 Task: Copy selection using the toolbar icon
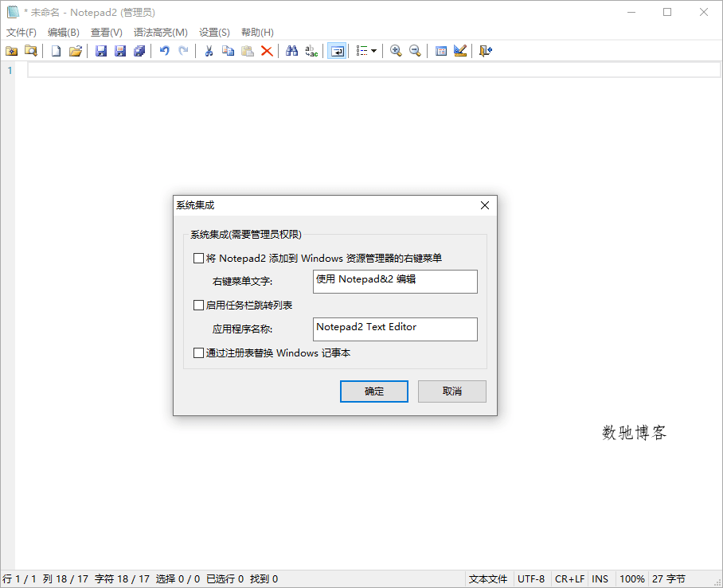pyautogui.click(x=229, y=51)
